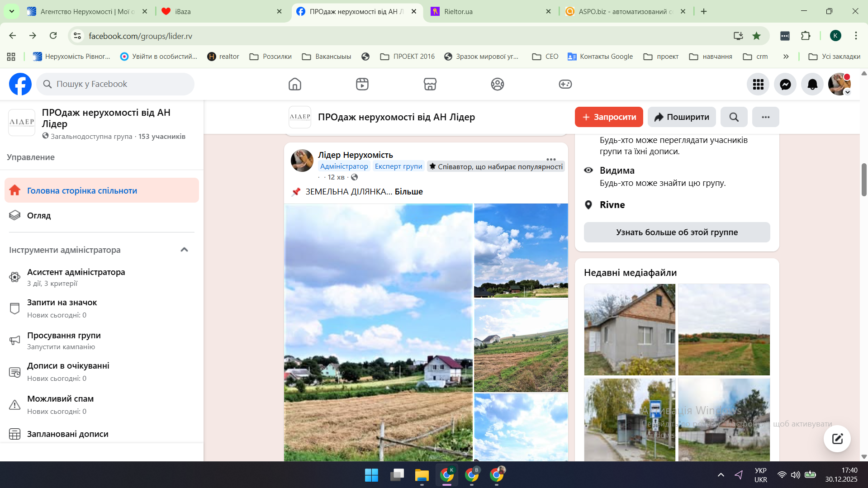The height and width of the screenshot is (488, 868).
Task: Open Facebook Messenger icon
Action: click(785, 84)
